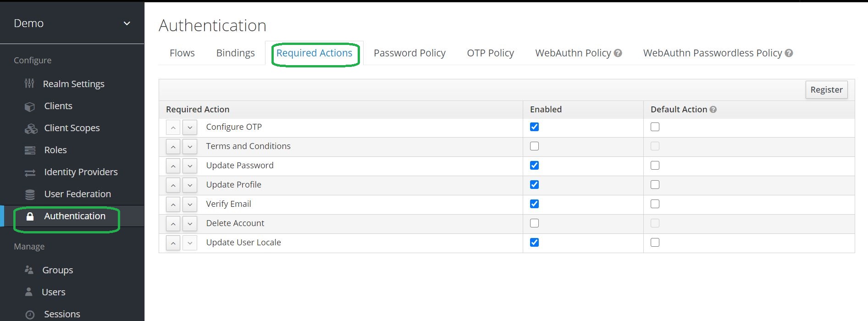
Task: Click the Authentication lock icon
Action: [x=30, y=216]
